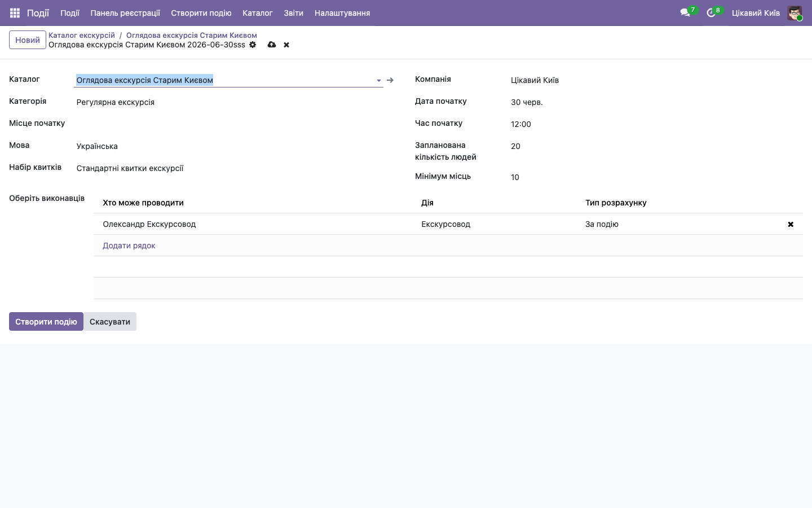The image size is (812, 508).
Task: Open the apps grid menu icon
Action: click(15, 13)
